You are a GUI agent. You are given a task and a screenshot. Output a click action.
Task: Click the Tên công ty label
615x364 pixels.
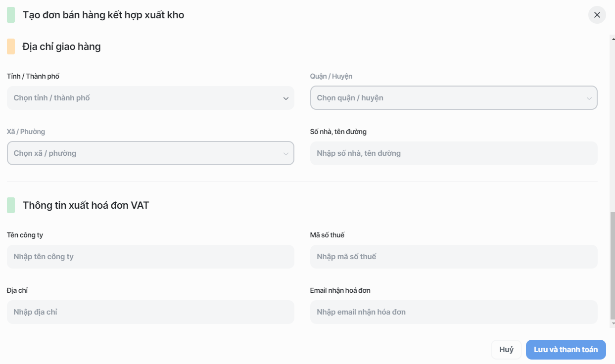(x=25, y=235)
